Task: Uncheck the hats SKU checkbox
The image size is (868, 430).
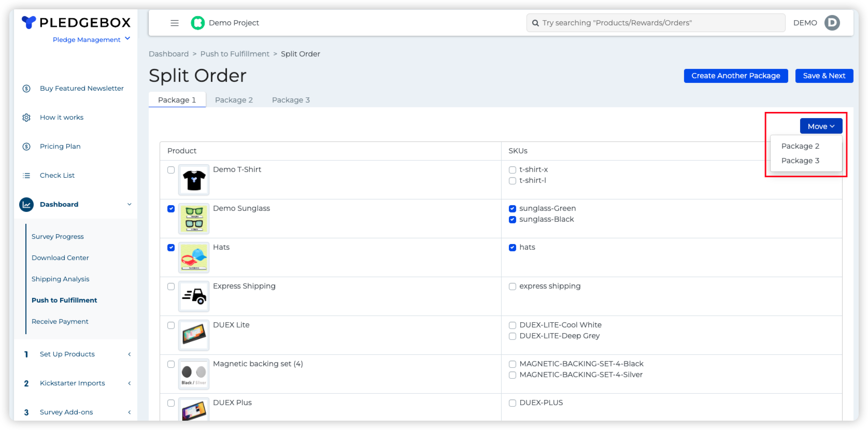Action: point(513,248)
